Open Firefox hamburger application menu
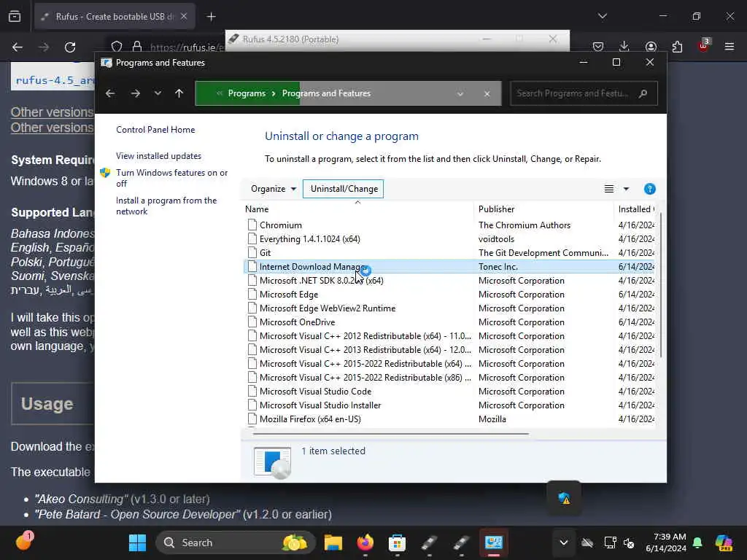The height and width of the screenshot is (560, 747). click(729, 46)
